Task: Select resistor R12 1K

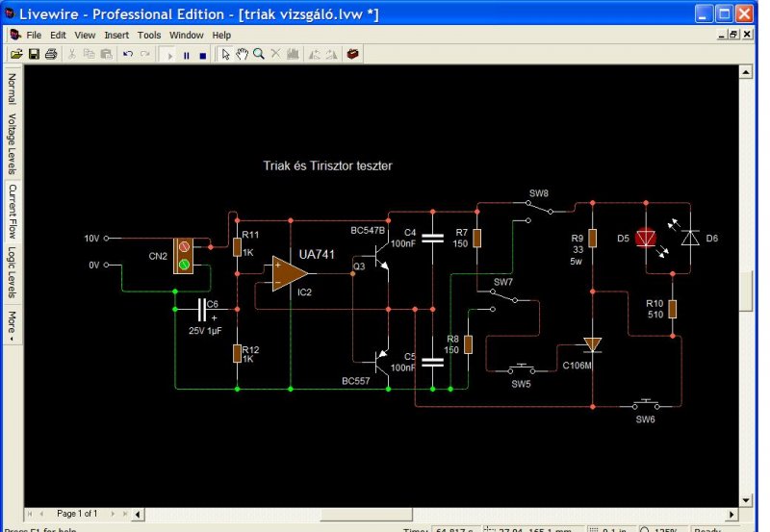Action: click(x=237, y=353)
